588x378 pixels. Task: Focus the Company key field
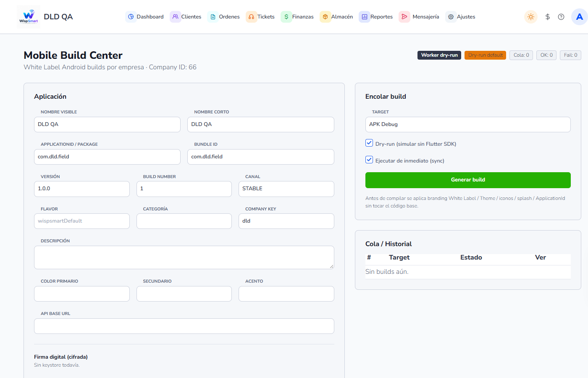click(286, 221)
